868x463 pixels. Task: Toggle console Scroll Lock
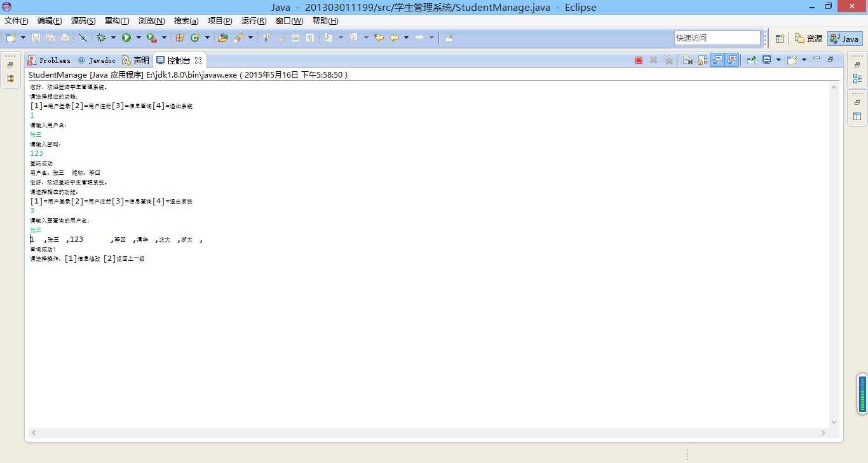coord(702,60)
